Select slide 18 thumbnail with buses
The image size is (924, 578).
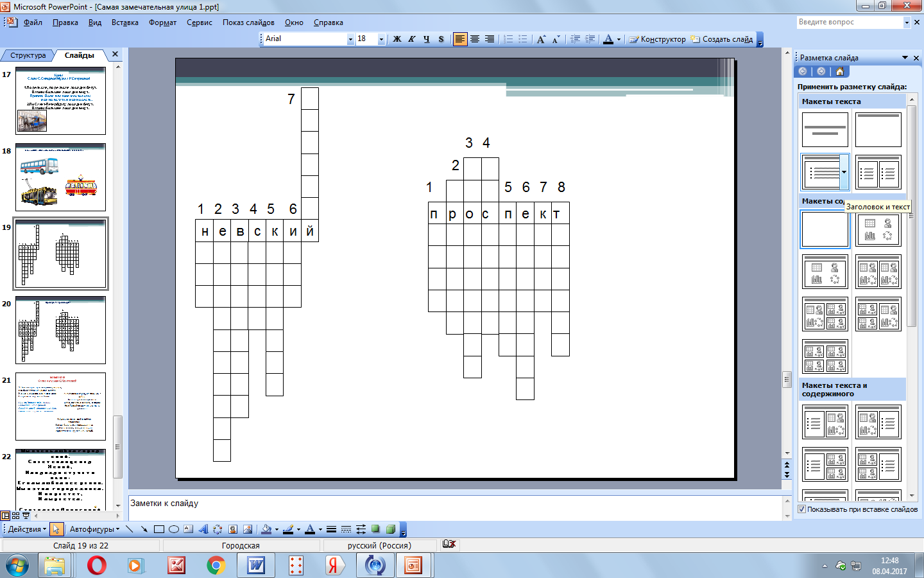tap(60, 177)
